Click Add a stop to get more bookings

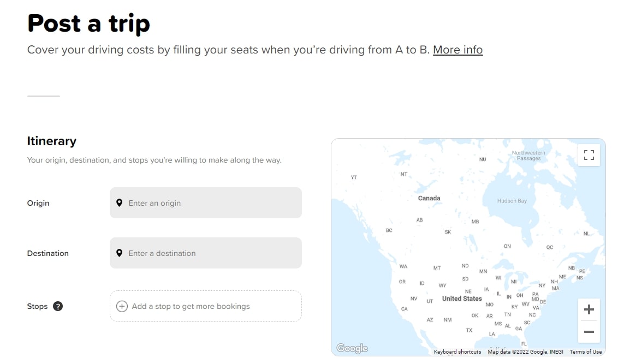pos(191,306)
